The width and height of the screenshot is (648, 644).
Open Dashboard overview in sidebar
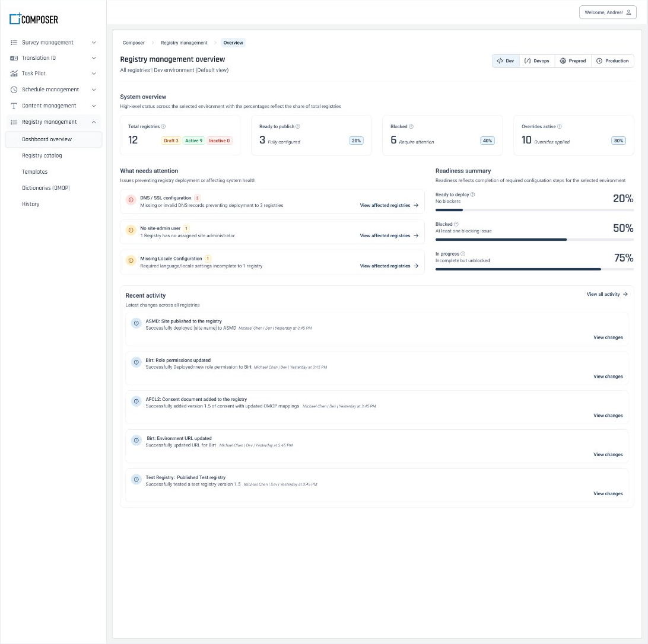(53, 139)
